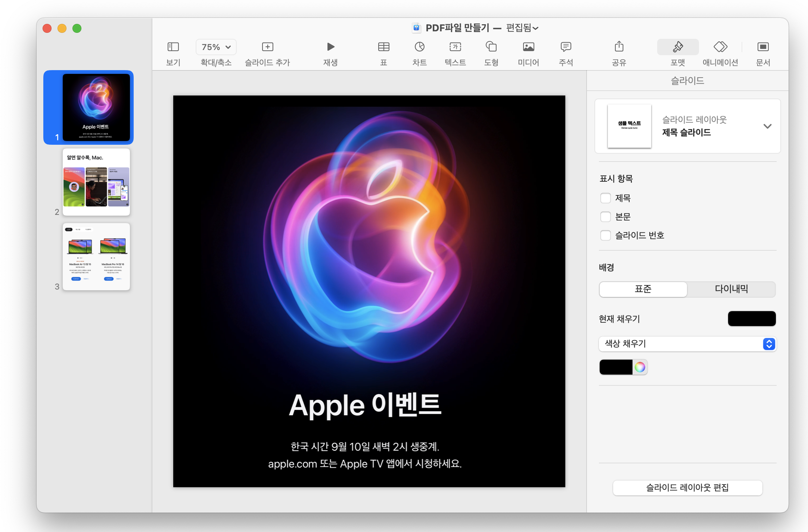Click the Play (재생) slideshow icon

pos(330,47)
